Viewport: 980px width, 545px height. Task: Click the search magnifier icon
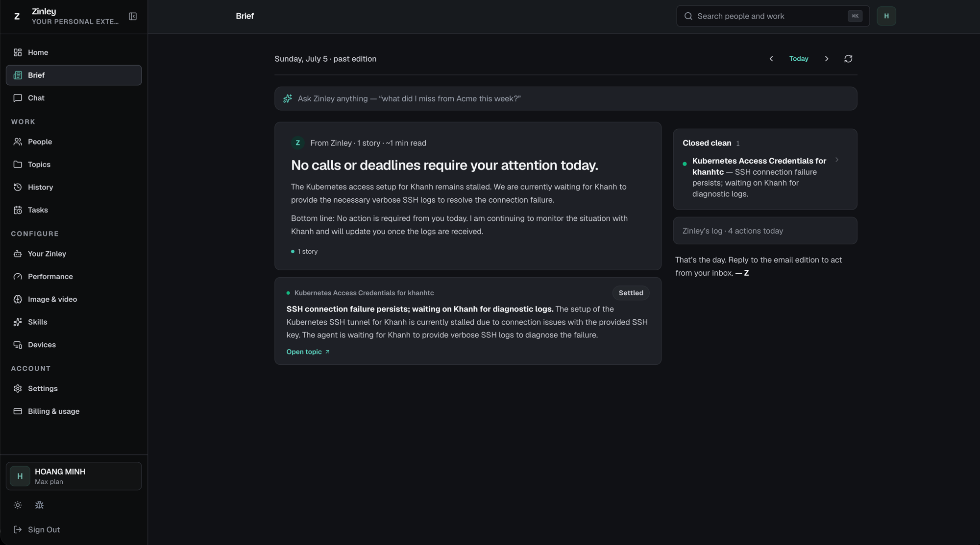688,16
